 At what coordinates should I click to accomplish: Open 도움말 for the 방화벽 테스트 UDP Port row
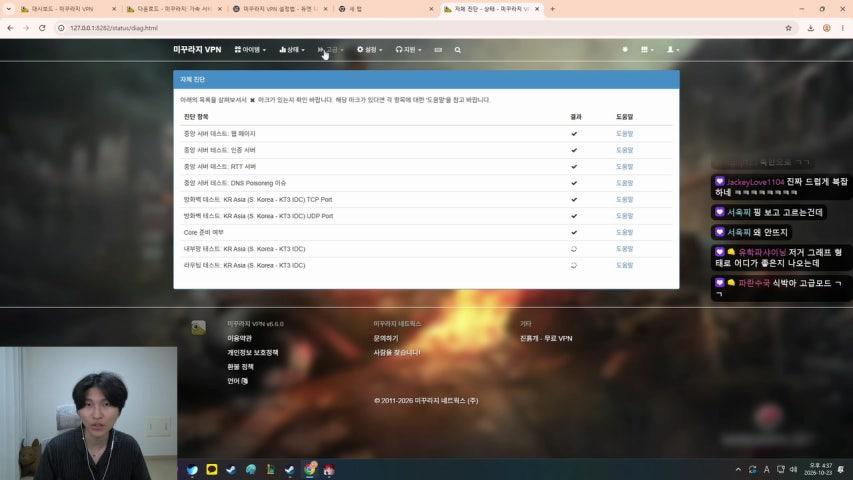coord(625,216)
